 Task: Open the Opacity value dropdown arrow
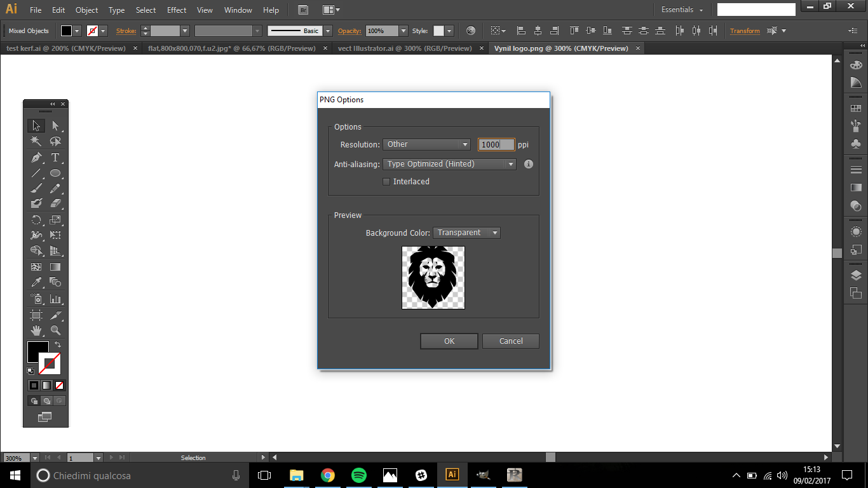pyautogui.click(x=403, y=30)
